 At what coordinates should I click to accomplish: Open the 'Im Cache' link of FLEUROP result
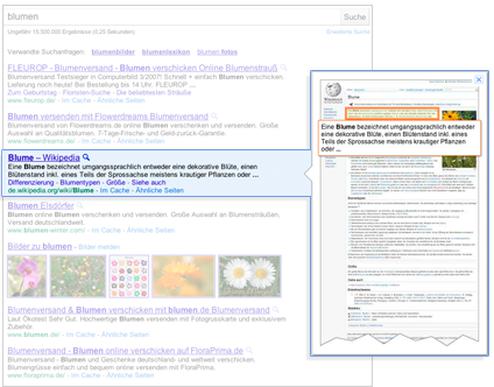pyautogui.click(x=76, y=100)
